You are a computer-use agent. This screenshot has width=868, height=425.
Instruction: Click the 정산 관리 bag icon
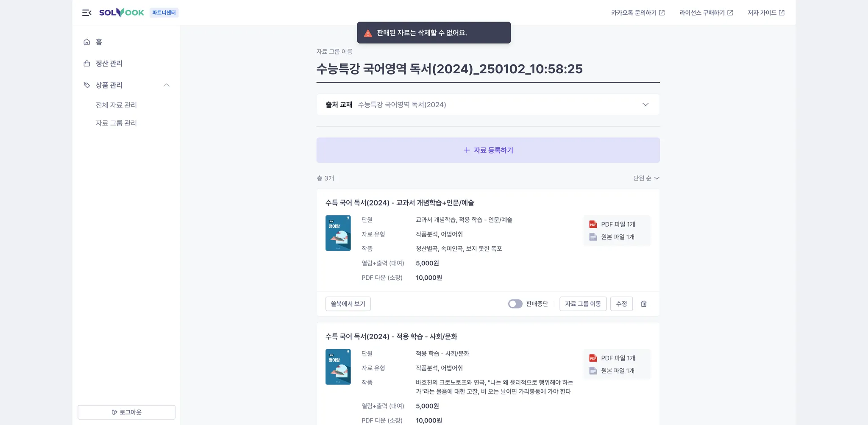[x=86, y=63]
